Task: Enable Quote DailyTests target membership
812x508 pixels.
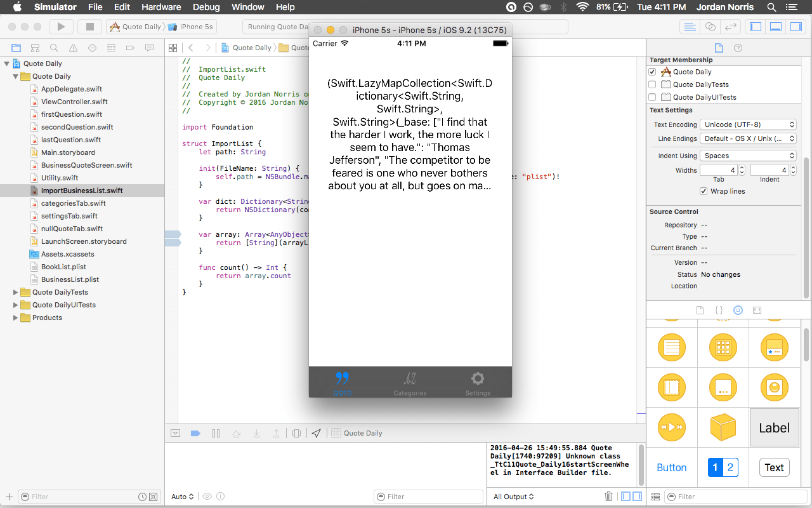Action: (x=653, y=84)
